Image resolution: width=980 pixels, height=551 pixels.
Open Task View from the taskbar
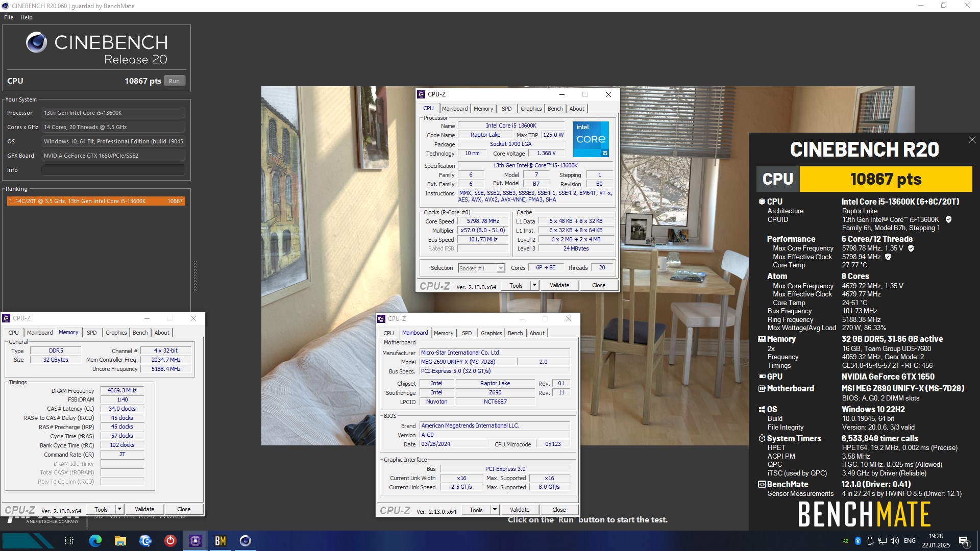coord(69,541)
